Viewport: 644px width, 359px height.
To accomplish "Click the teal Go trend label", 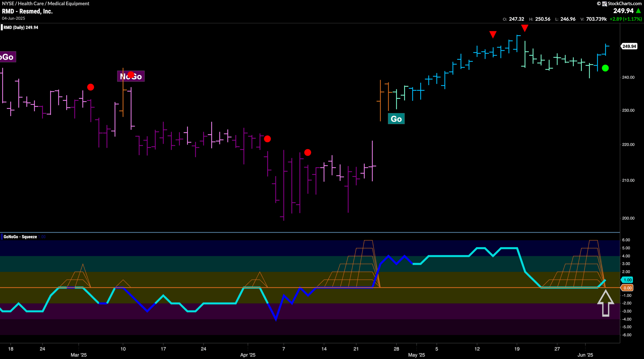I will click(396, 119).
